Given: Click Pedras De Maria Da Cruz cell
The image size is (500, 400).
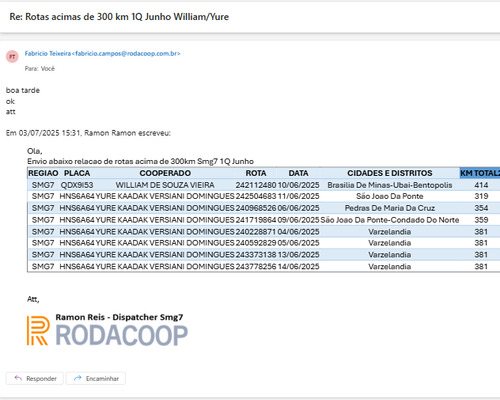Looking at the screenshot, I should point(390,208).
